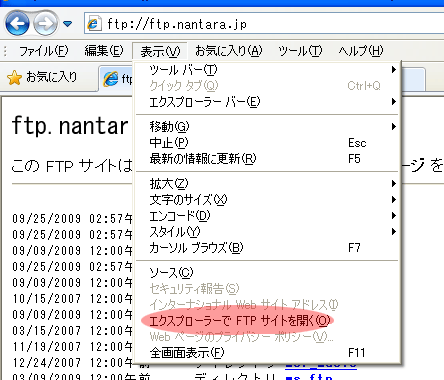Expand the 移動(G) submenu

(267, 127)
